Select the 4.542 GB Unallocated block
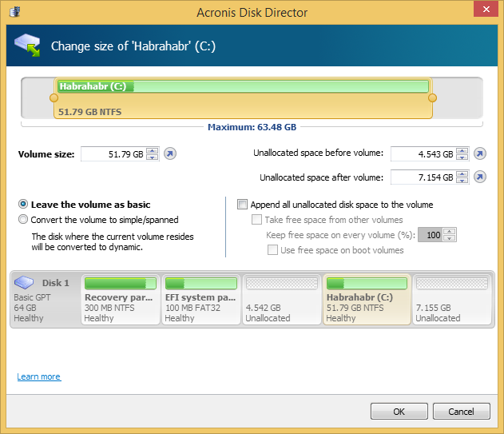The height and width of the screenshot is (434, 504). click(281, 300)
